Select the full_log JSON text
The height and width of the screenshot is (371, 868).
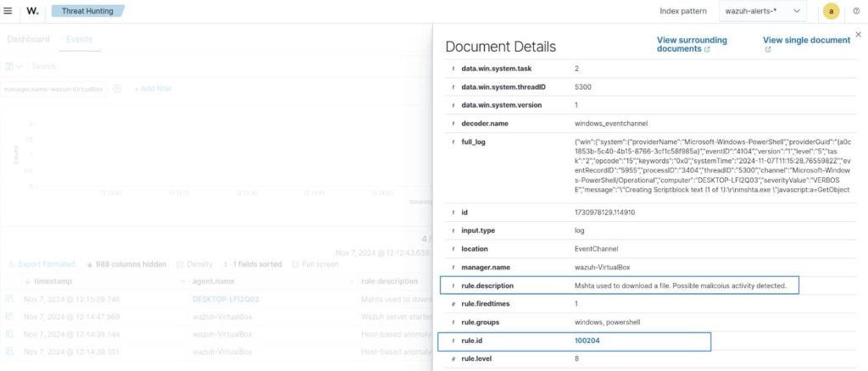point(714,166)
